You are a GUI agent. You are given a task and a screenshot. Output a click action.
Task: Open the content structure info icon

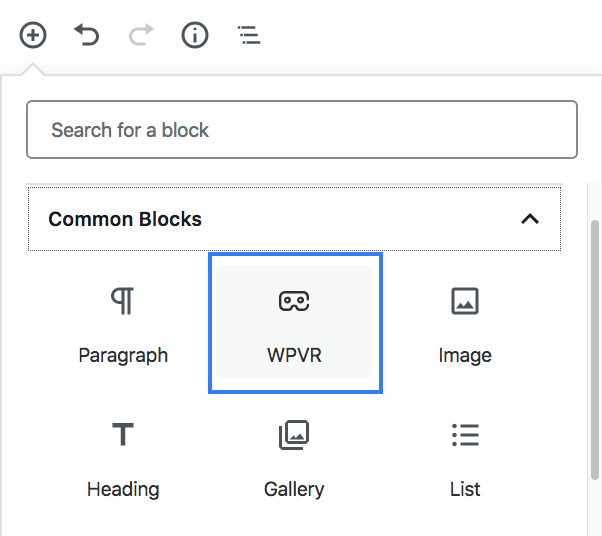point(195,35)
